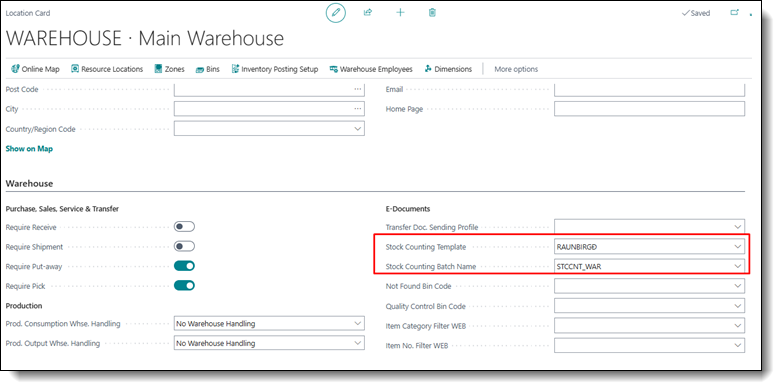Collapse the Warehouse section header

click(29, 184)
